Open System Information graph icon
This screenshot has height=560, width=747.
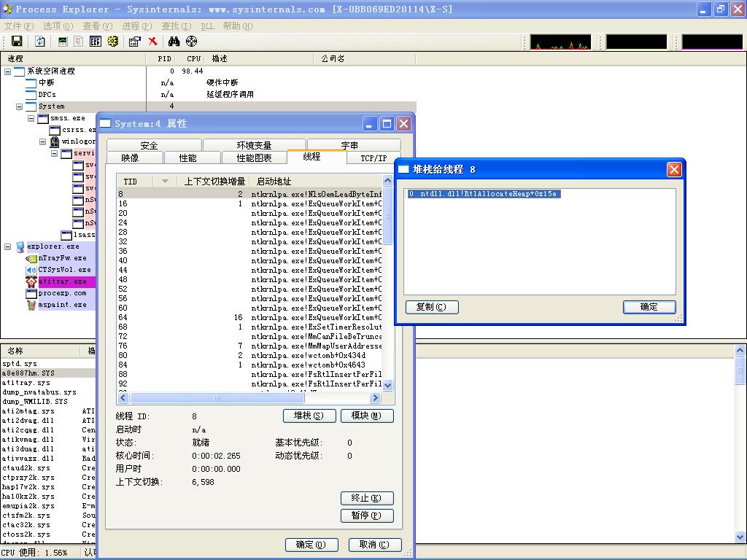click(x=63, y=42)
